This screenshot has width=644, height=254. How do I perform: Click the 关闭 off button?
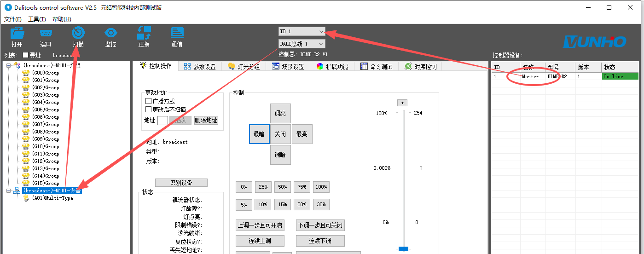(x=280, y=134)
